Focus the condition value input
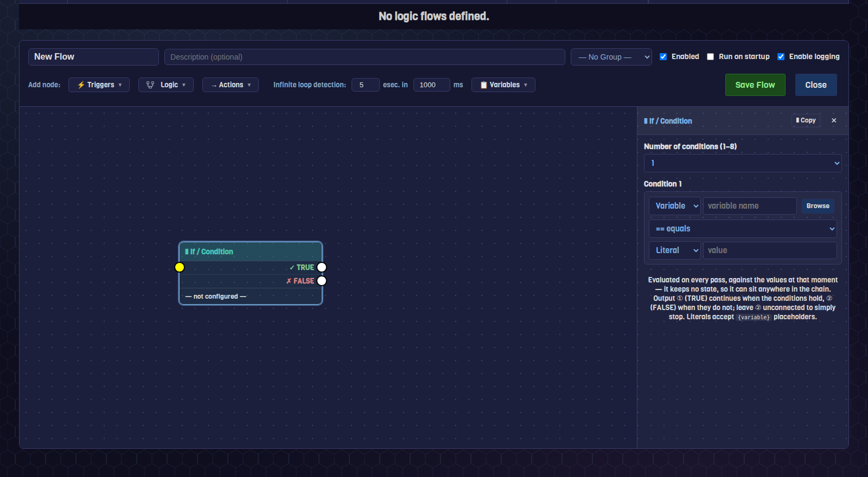Image resolution: width=868 pixels, height=477 pixels. click(x=770, y=250)
